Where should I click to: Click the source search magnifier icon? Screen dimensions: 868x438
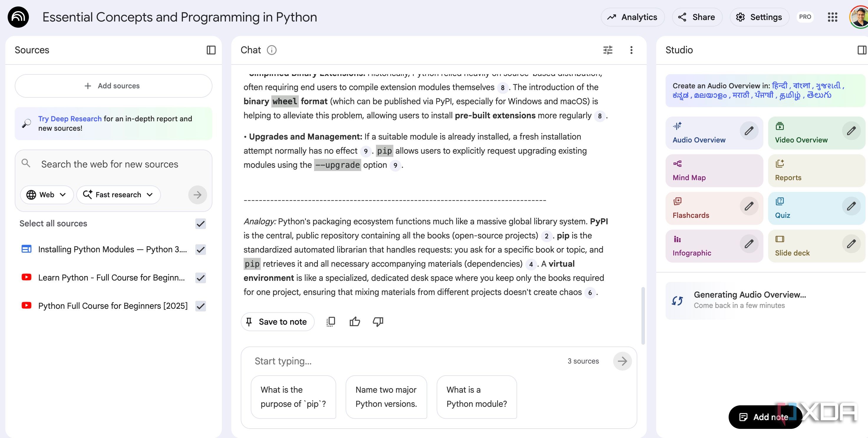coord(26,164)
